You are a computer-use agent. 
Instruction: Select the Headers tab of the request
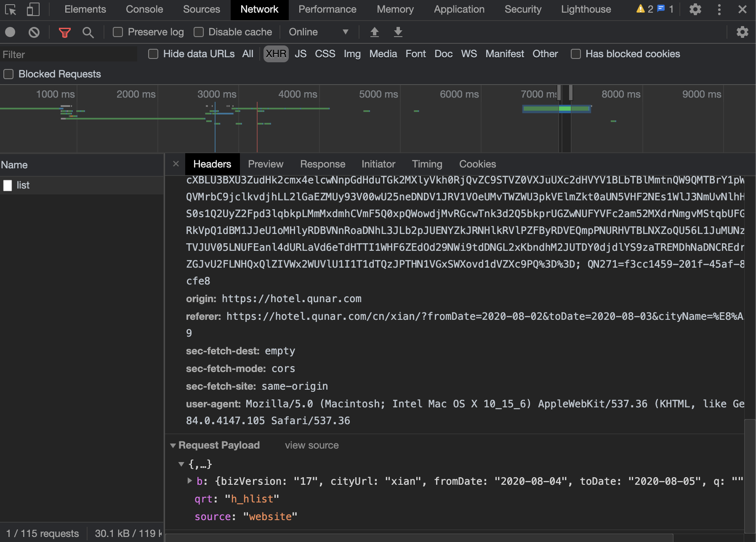point(212,164)
